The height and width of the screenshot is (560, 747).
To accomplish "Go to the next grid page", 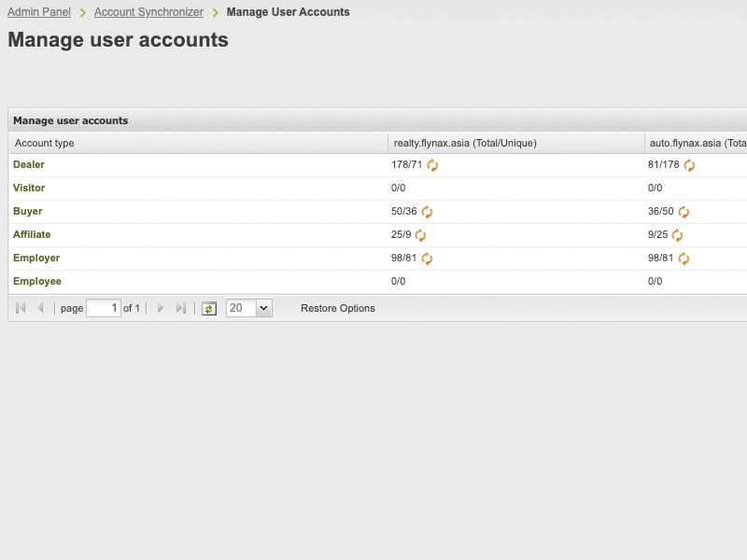I will click(161, 308).
